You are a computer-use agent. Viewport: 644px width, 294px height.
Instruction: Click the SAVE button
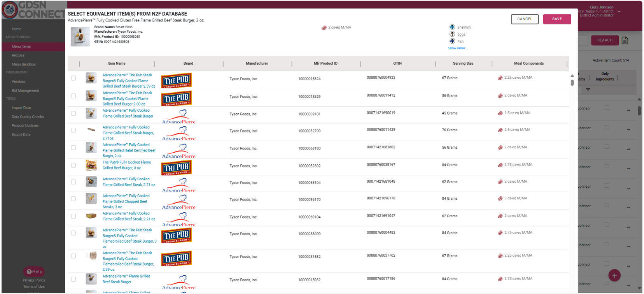pos(557,19)
